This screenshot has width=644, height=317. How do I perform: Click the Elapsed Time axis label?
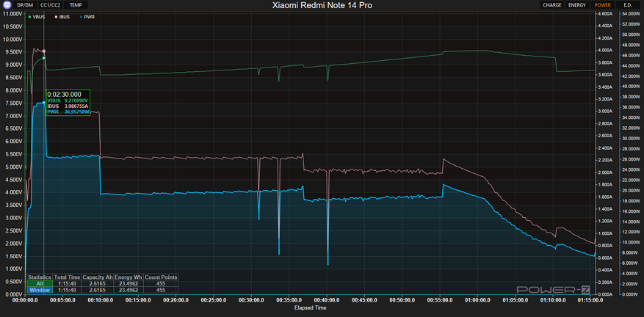310,307
